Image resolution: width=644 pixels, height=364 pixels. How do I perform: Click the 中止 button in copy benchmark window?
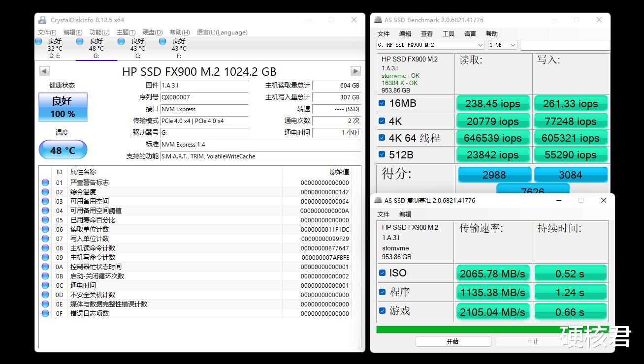click(533, 341)
